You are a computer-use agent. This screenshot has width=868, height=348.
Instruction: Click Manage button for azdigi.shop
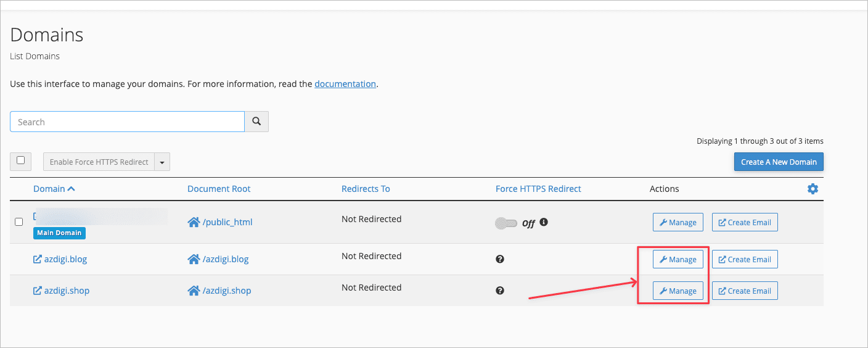click(x=678, y=291)
